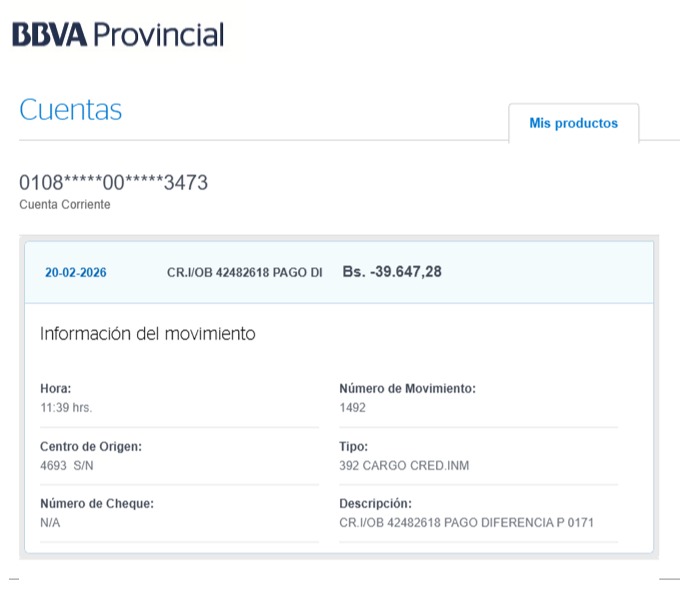
Task: Click the N/A cheque number value
Action: coord(50,522)
